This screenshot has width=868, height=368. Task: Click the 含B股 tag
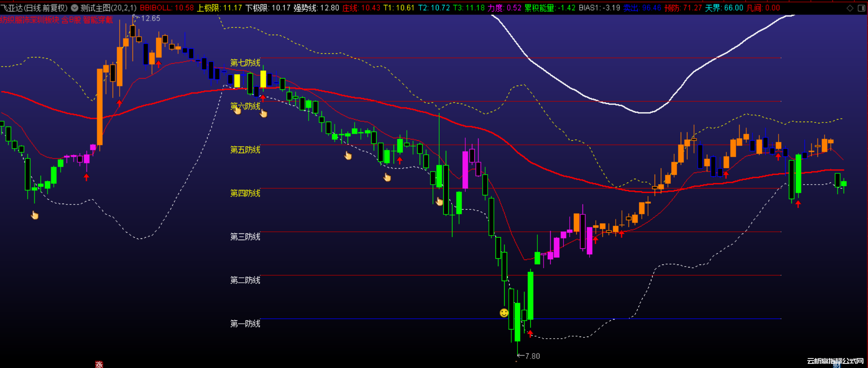coord(71,20)
